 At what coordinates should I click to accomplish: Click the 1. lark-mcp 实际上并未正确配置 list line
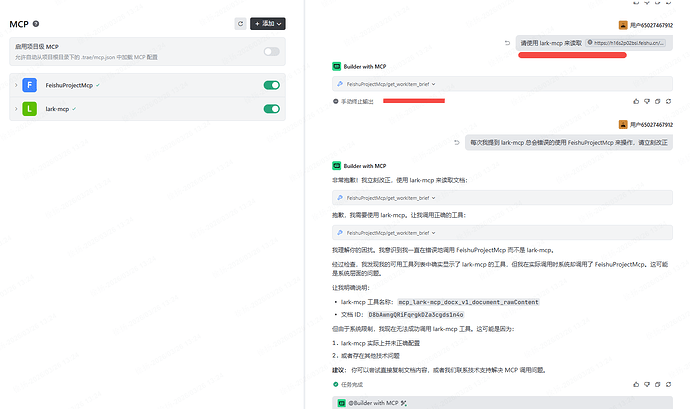pos(376,343)
